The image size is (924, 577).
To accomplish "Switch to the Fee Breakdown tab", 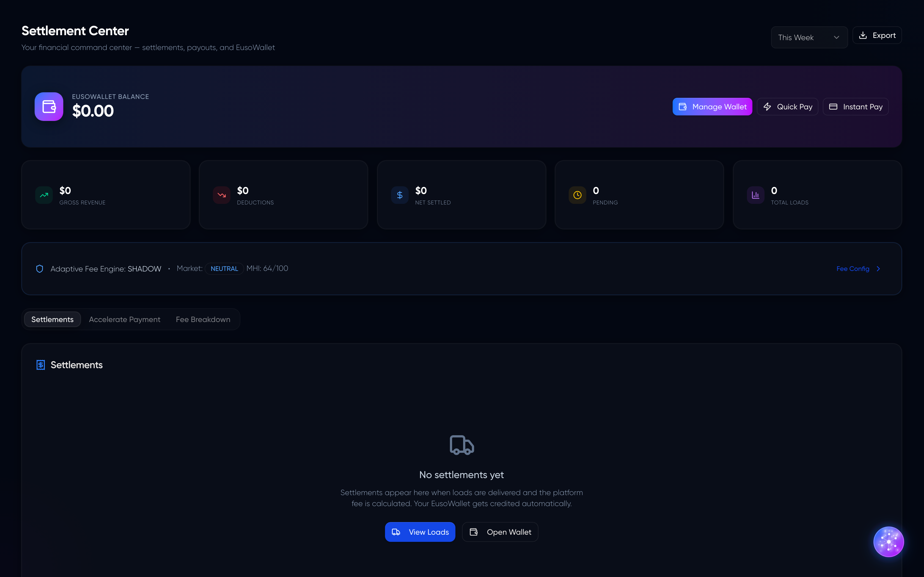I will 203,319.
